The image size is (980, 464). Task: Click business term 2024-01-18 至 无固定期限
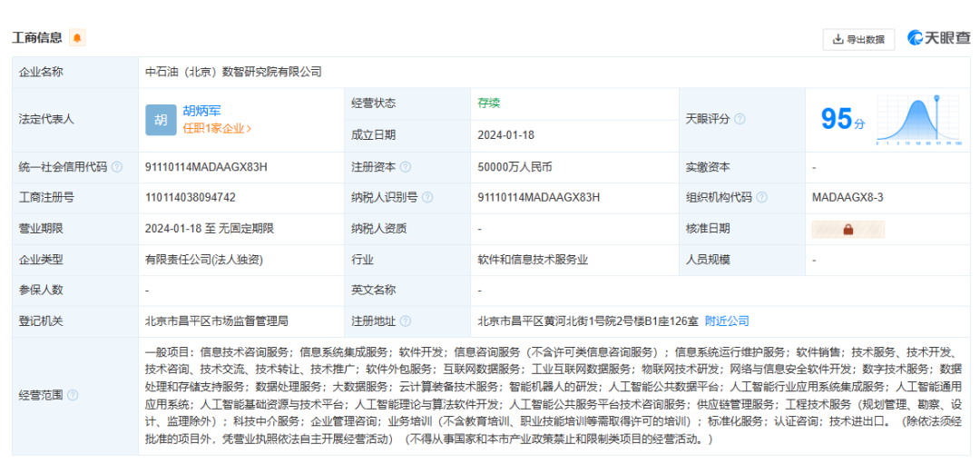click(x=210, y=228)
